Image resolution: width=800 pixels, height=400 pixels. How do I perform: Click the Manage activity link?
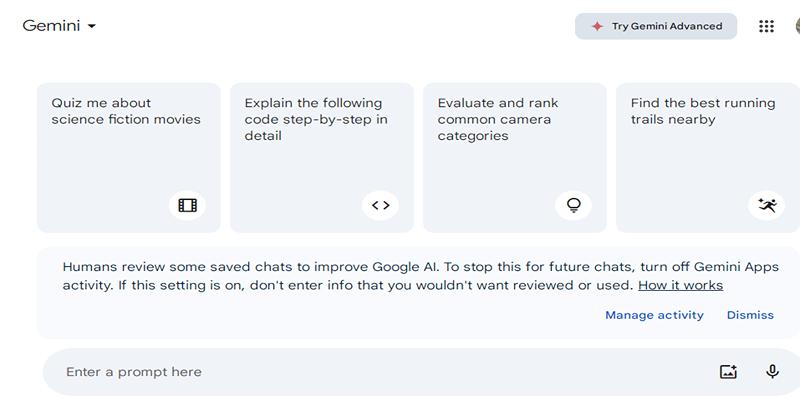click(x=655, y=315)
